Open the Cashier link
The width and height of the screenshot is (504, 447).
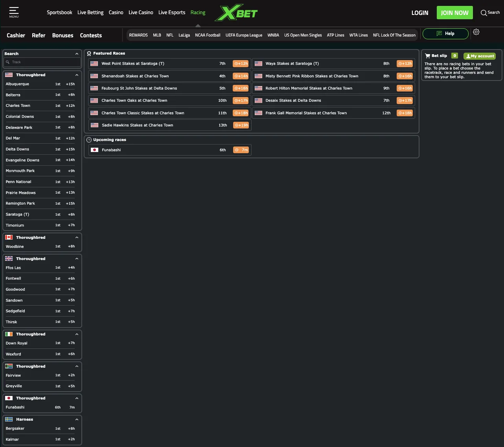click(x=16, y=35)
